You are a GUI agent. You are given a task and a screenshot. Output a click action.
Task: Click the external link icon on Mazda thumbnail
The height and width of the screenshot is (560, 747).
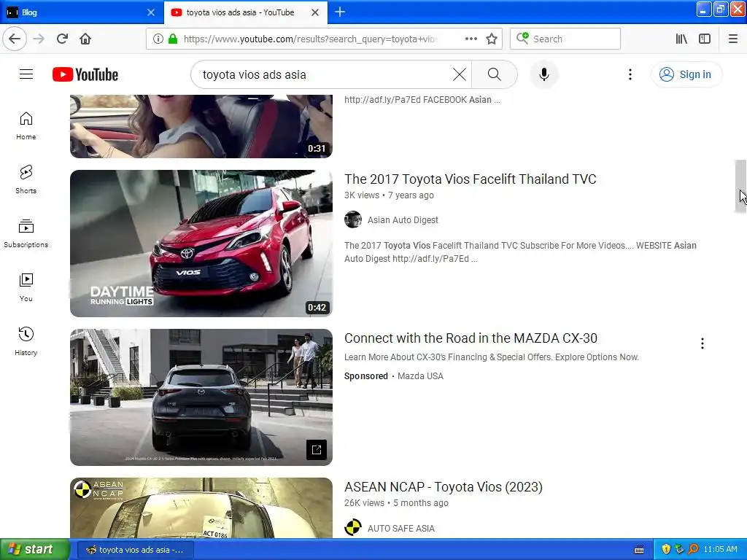point(317,449)
